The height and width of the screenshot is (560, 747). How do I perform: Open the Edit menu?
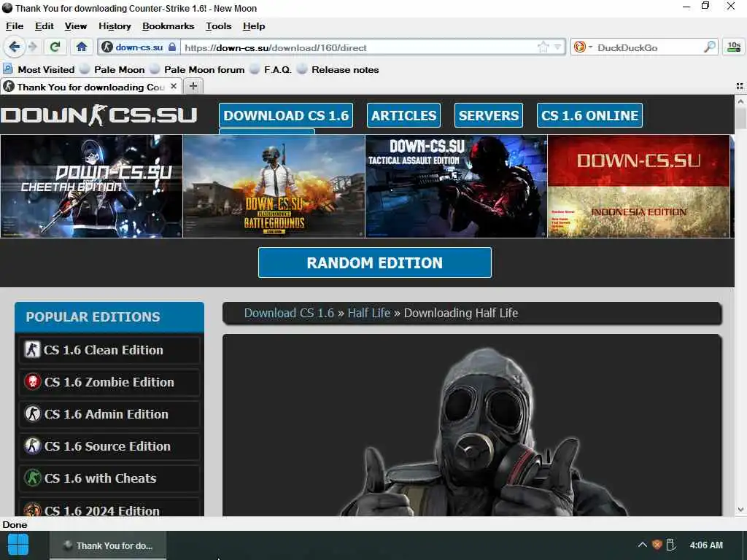coord(44,26)
